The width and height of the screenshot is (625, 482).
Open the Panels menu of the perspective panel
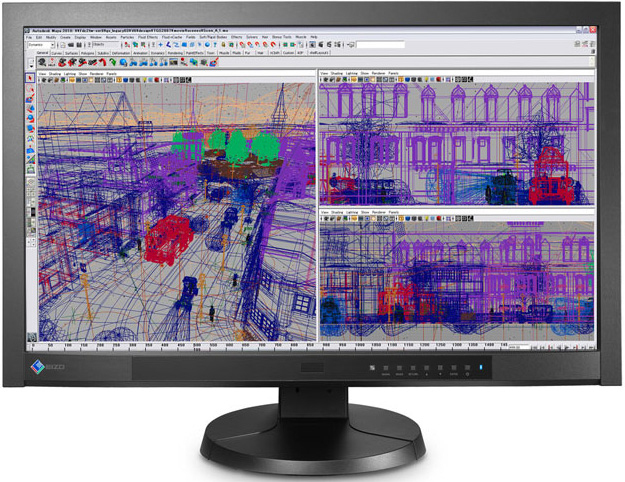(x=112, y=74)
